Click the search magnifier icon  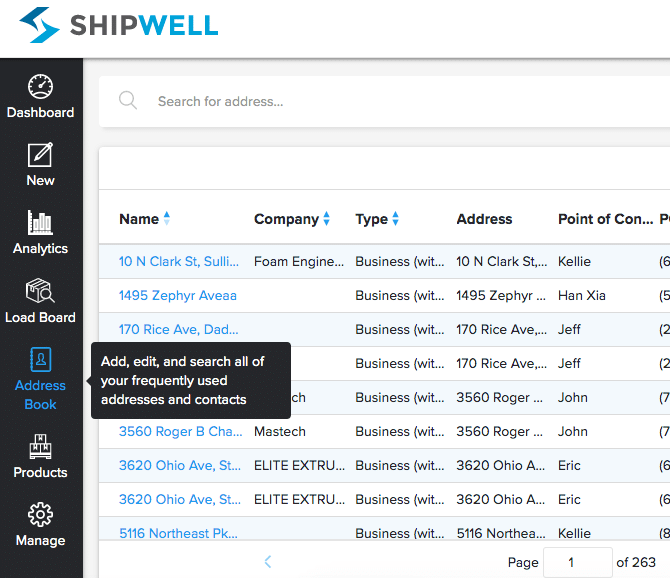tap(128, 101)
